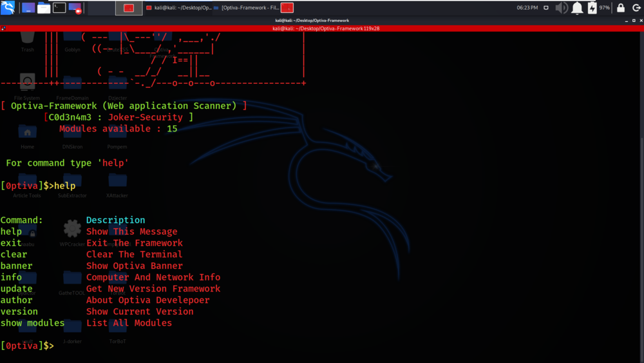Viewport: 644px width, 363px height.
Task: Click the 'Show Current Version' description
Action: coord(140,311)
